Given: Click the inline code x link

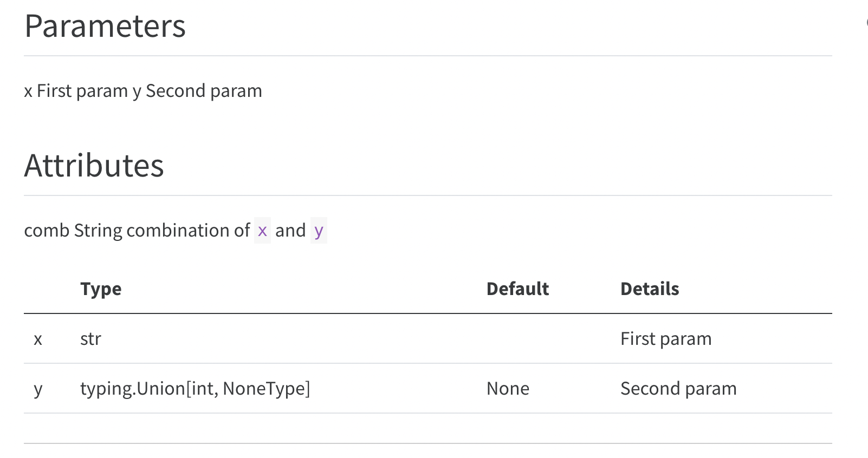Looking at the screenshot, I should click(262, 231).
